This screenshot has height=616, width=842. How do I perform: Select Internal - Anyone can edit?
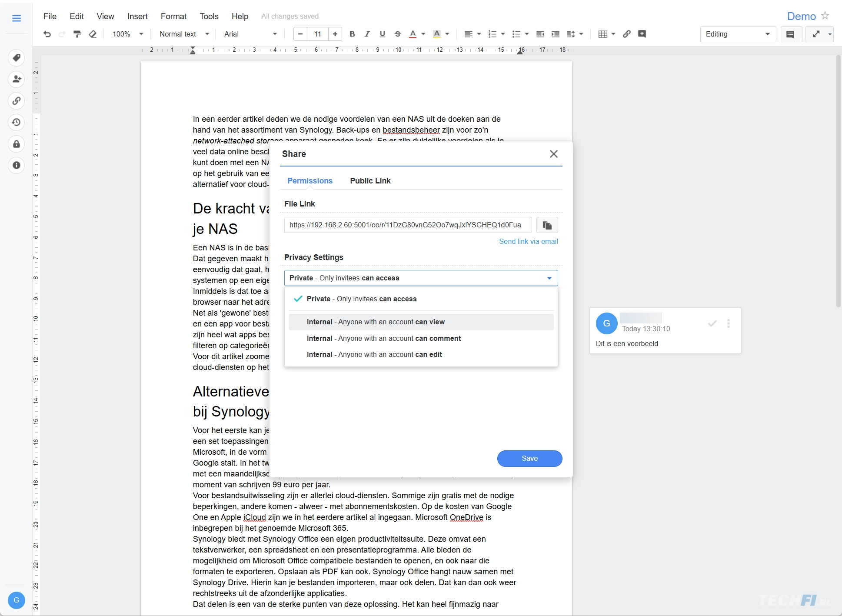421,355
